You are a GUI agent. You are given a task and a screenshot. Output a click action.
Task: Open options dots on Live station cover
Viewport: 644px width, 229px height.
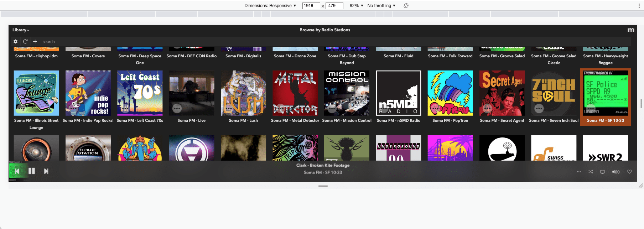pos(177,108)
